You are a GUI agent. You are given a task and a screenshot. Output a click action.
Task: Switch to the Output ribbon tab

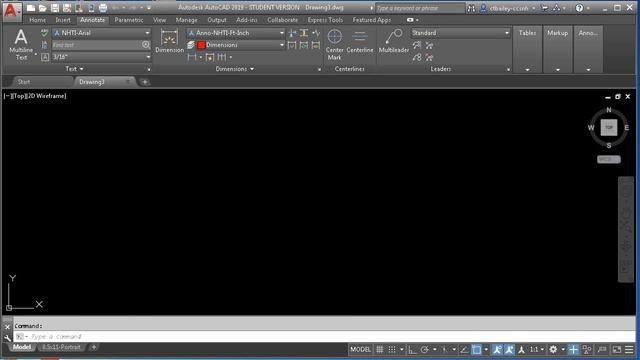point(217,20)
